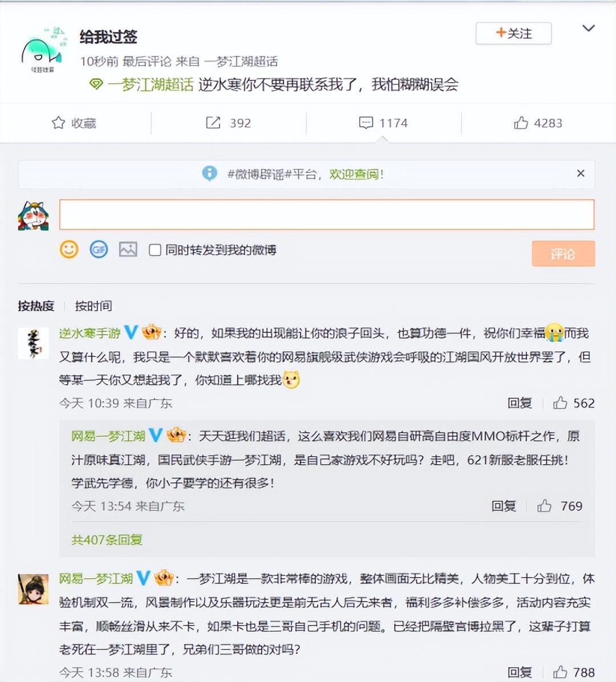Dismiss the 微博辟谣 notice banner
Screen dimensions: 616x682
(x=581, y=173)
